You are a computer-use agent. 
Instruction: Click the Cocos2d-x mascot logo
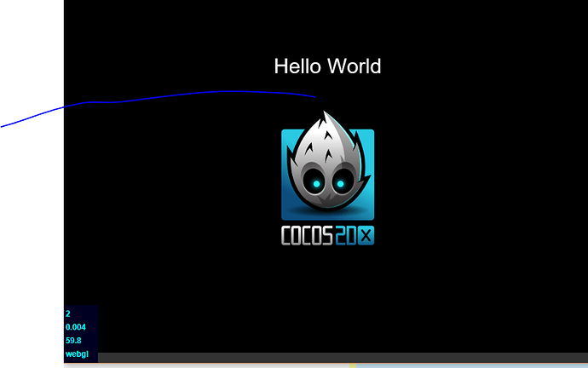[328, 165]
